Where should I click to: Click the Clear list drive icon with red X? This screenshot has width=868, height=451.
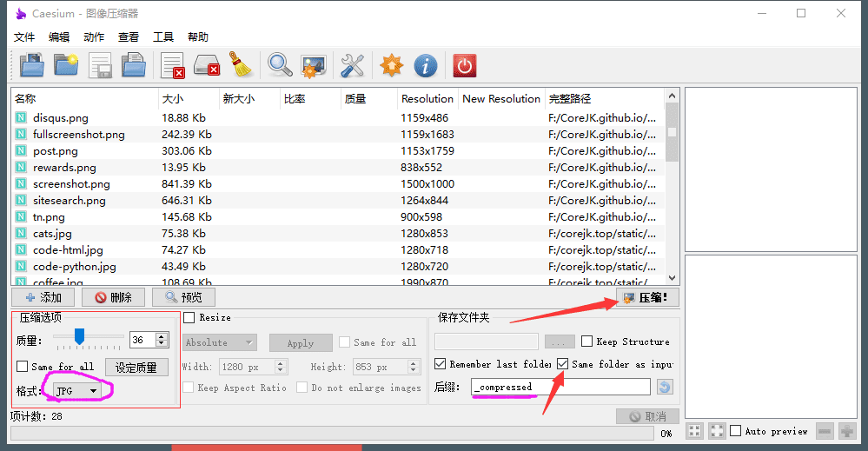point(207,65)
